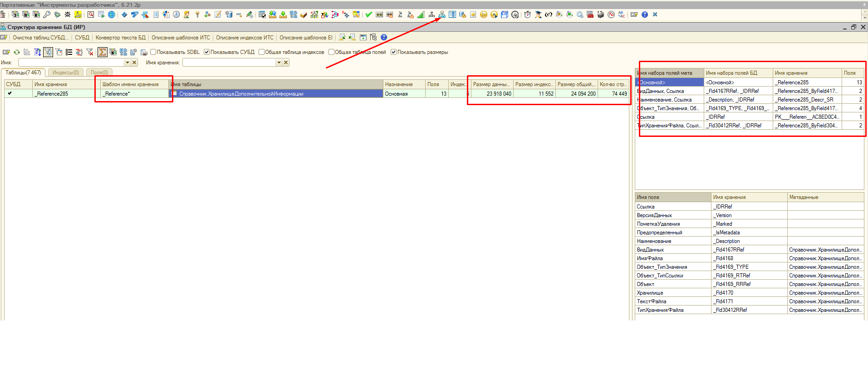Screen dimensions: 868x388
Task: Switch to the Таблицы(7 467) tab
Action: coord(23,73)
